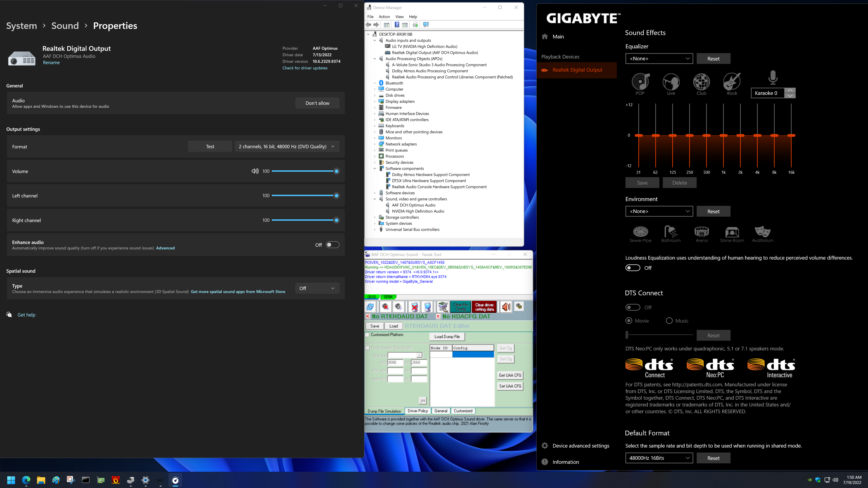The image size is (868, 488).
Task: Click Clear Pin Config button
Action: coord(461,307)
